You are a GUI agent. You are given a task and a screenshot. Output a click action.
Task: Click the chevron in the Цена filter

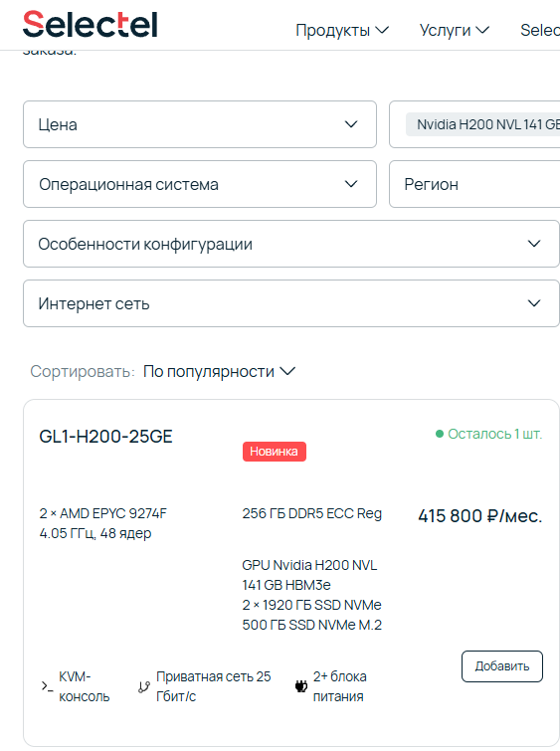pos(351,124)
